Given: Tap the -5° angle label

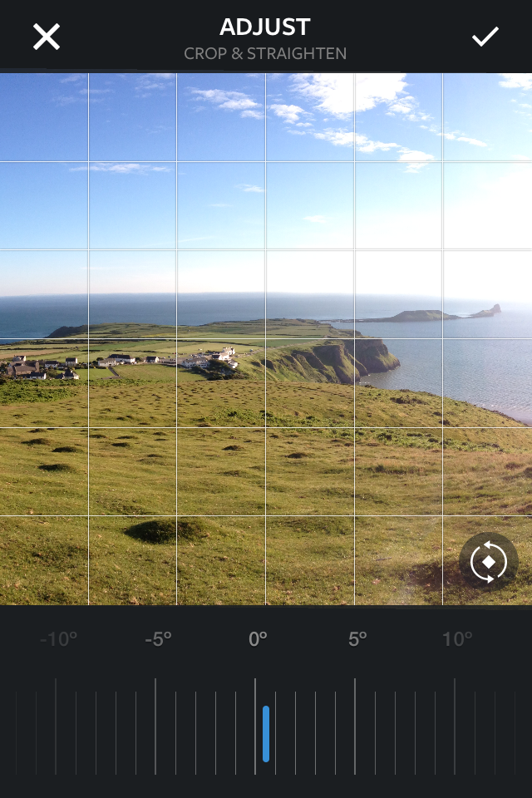Looking at the screenshot, I should 158,639.
